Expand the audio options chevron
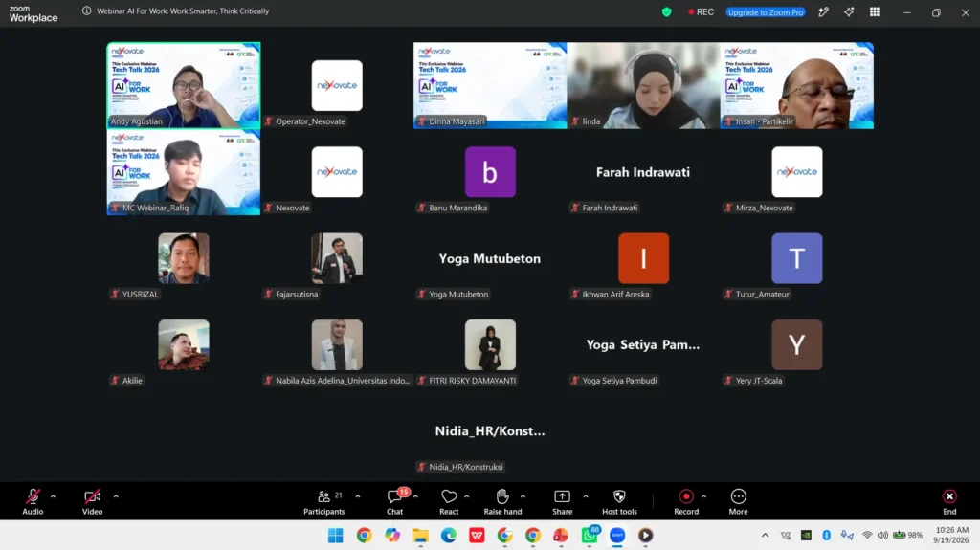This screenshot has height=550, width=980. pyautogui.click(x=54, y=496)
